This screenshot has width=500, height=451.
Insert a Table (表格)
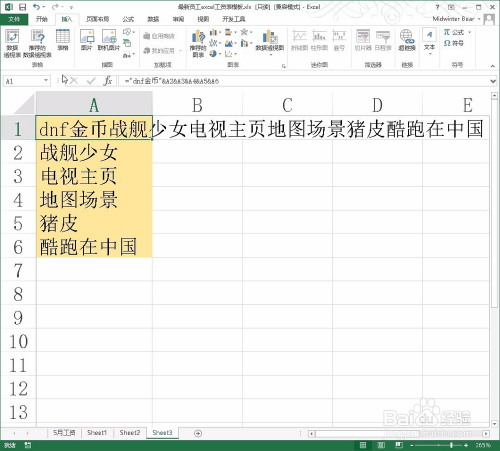(x=63, y=41)
